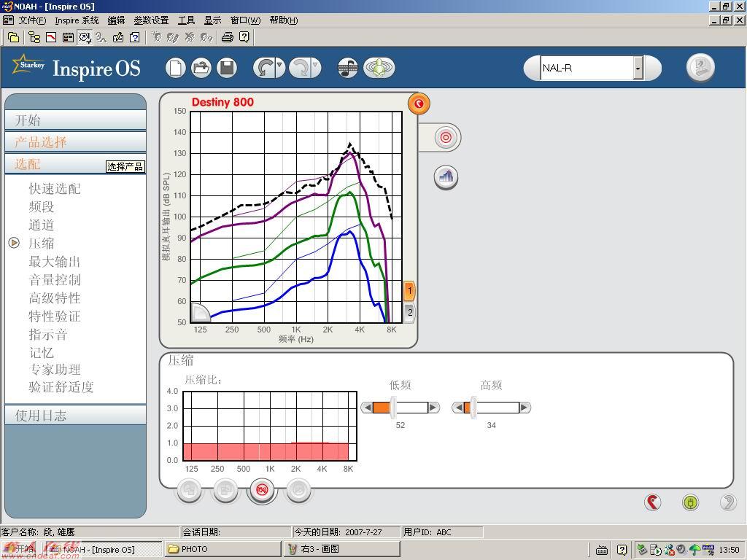The height and width of the screenshot is (560, 747).
Task: Increase 低频 with the right arrow
Action: pos(433,408)
